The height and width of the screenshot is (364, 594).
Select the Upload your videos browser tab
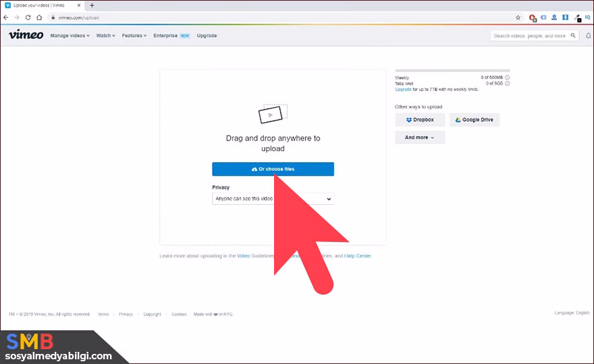[x=43, y=5]
